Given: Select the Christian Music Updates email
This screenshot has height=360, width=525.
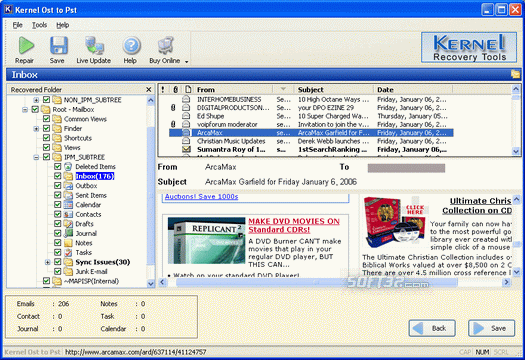Looking at the screenshot, I should [x=311, y=141].
